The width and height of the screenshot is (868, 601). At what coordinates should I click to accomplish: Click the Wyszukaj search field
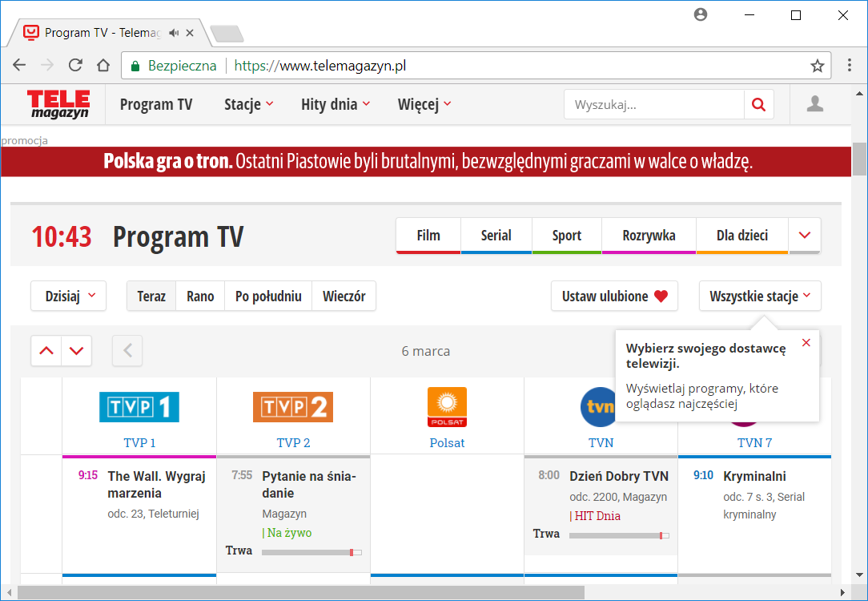pos(654,105)
